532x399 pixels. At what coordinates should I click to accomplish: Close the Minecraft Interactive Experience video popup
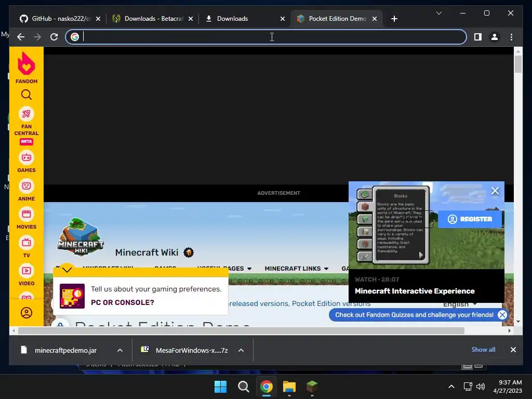tap(495, 191)
